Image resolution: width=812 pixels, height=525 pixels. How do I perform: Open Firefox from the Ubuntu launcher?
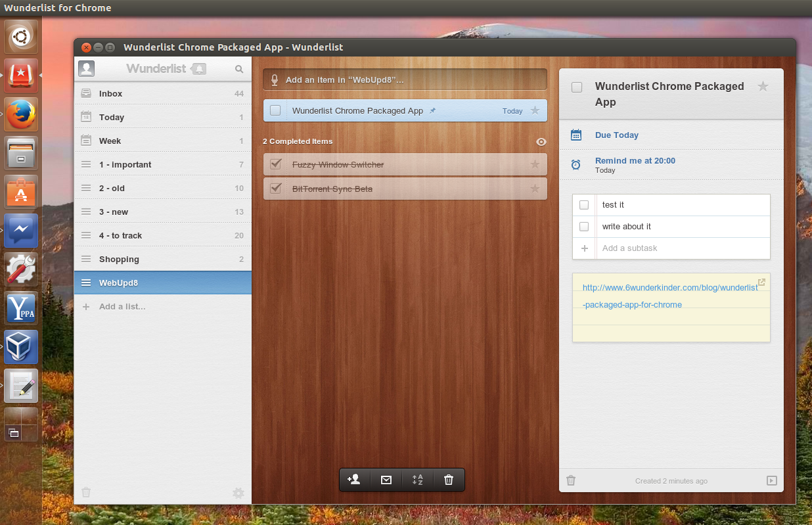coord(21,114)
